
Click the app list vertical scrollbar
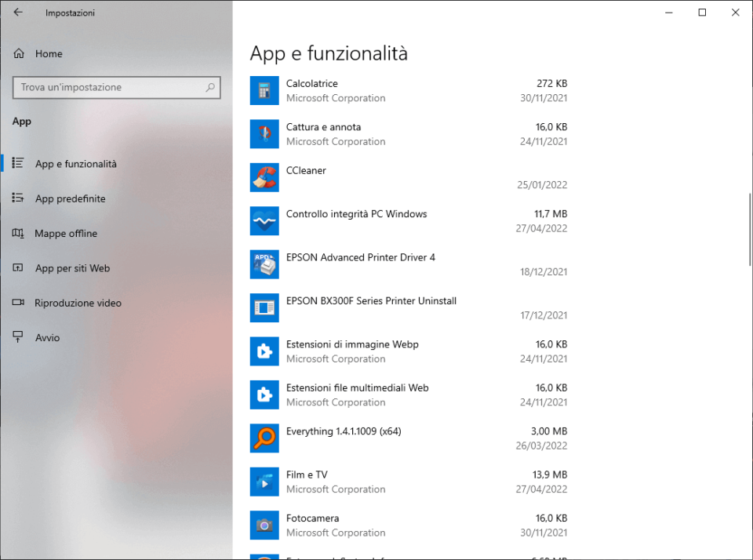coord(749,230)
